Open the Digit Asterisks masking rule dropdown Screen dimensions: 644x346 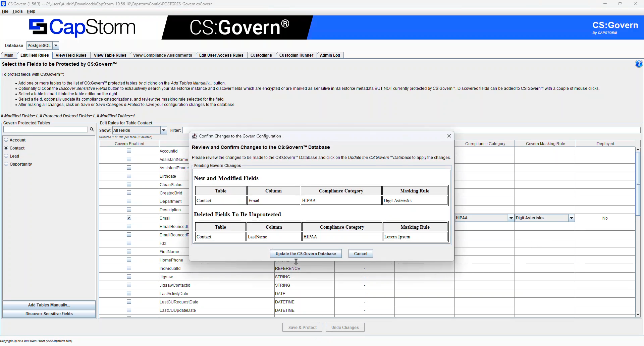tap(572, 218)
